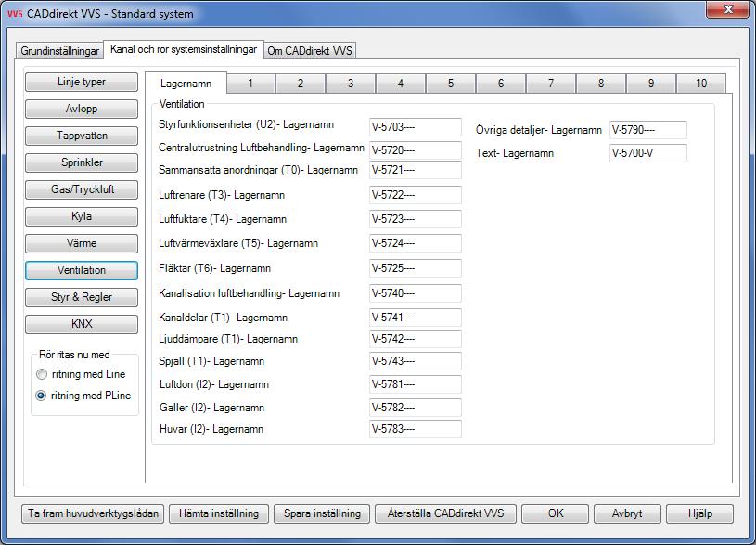This screenshot has width=756, height=545.
Task: Open tab number 3
Action: point(351,84)
